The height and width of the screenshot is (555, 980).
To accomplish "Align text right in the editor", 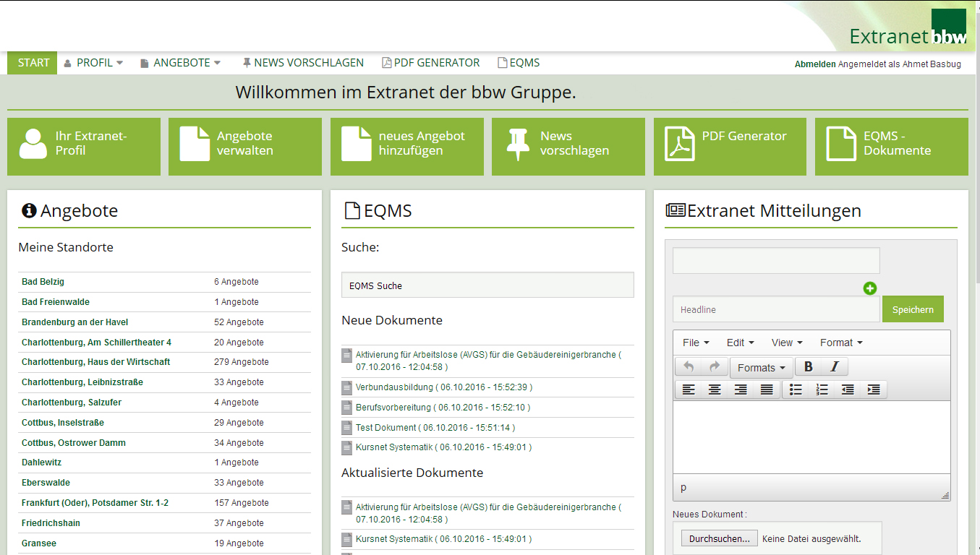I will pos(741,390).
